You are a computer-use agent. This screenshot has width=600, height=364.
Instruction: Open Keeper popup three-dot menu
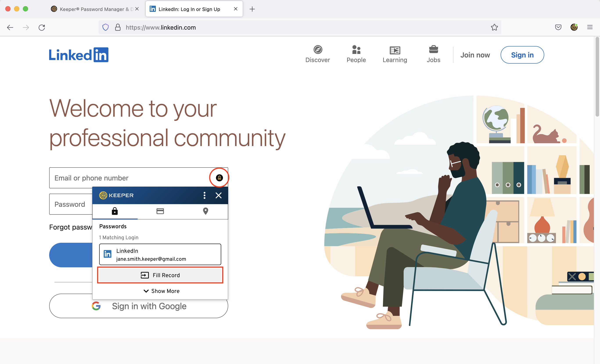click(204, 195)
